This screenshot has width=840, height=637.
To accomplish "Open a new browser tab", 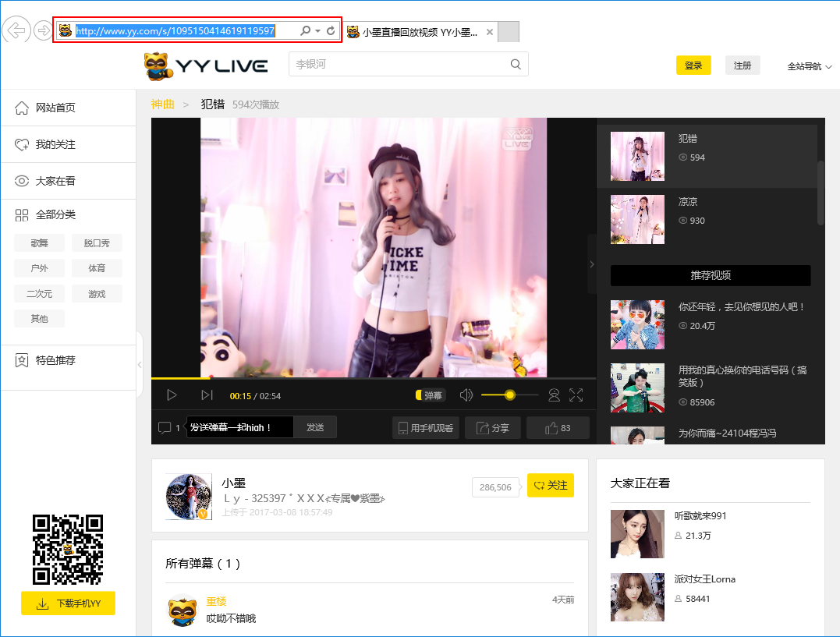I will (x=509, y=32).
